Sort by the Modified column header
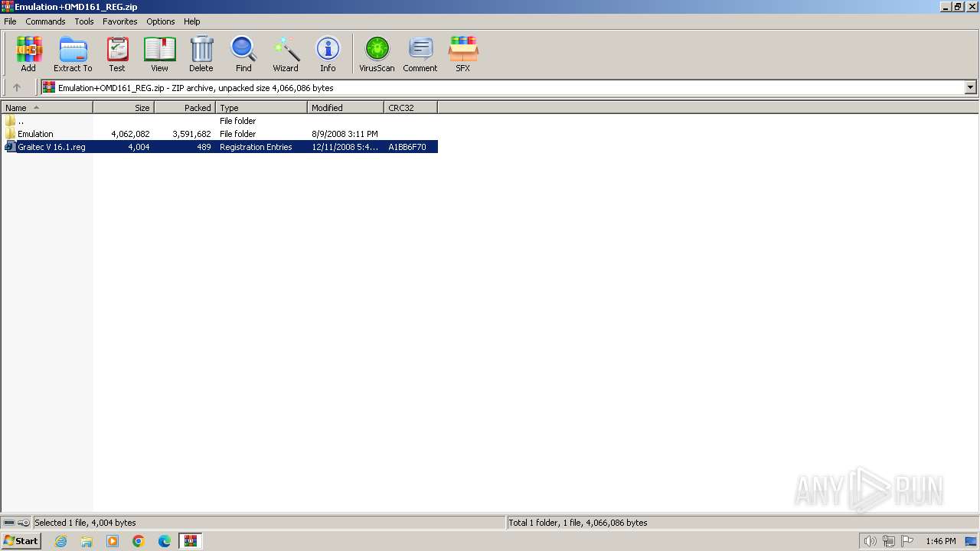The image size is (980, 551). tap(346, 108)
